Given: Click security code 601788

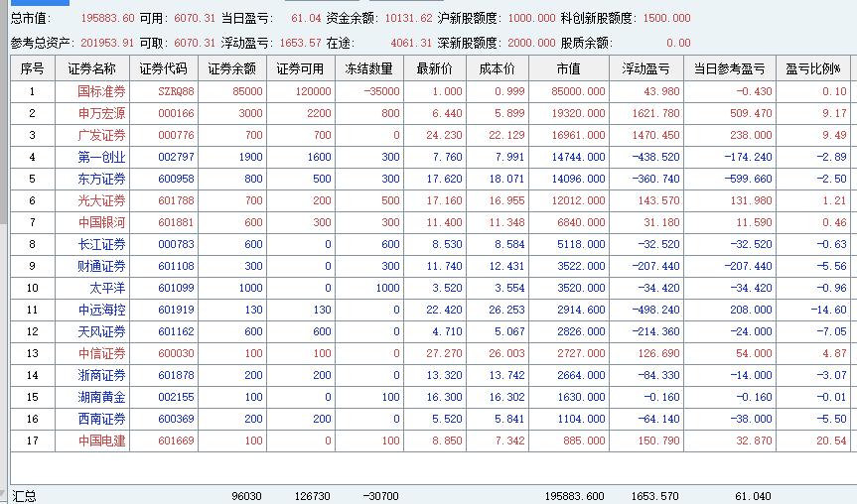Looking at the screenshot, I should point(176,201).
